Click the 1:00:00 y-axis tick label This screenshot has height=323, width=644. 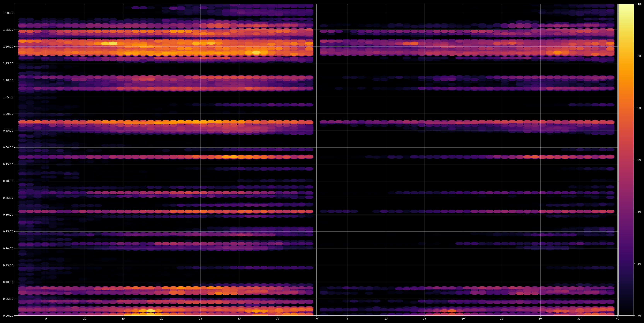pos(8,114)
